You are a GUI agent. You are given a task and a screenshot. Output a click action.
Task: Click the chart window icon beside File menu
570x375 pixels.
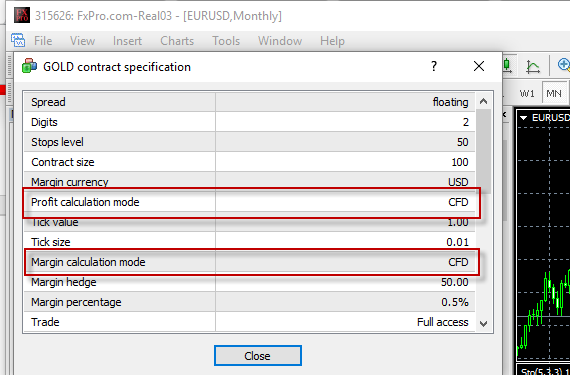pyautogui.click(x=18, y=40)
